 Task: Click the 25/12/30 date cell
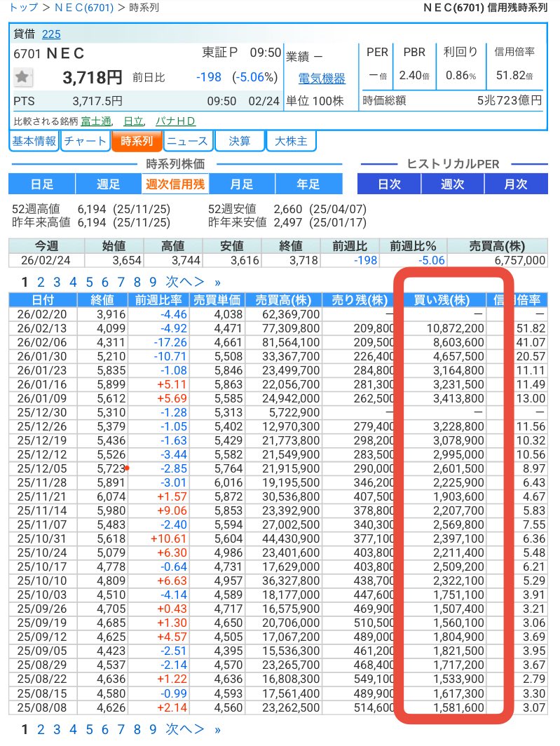(x=42, y=412)
